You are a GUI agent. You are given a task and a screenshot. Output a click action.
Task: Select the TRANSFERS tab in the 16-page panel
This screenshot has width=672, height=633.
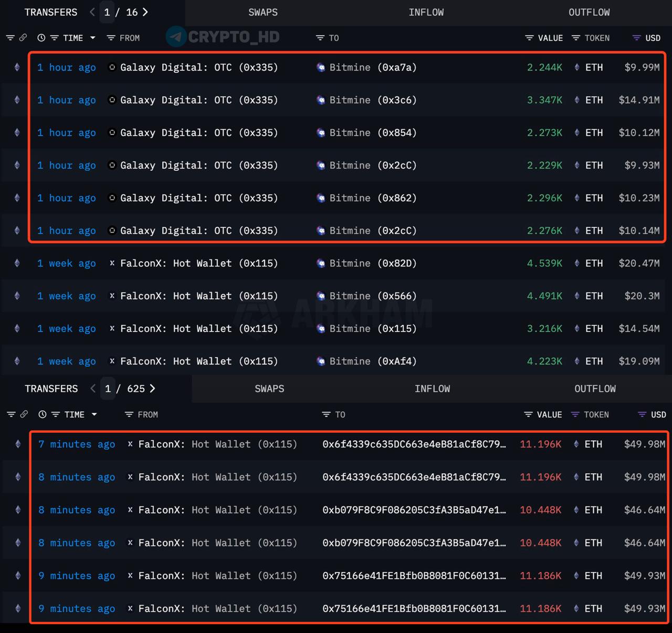click(51, 12)
